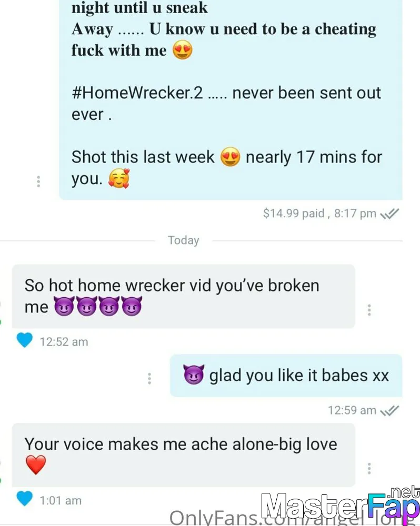Tap the 'glad you like it babes xx' bubble
420x526 pixels.
pos(286,376)
